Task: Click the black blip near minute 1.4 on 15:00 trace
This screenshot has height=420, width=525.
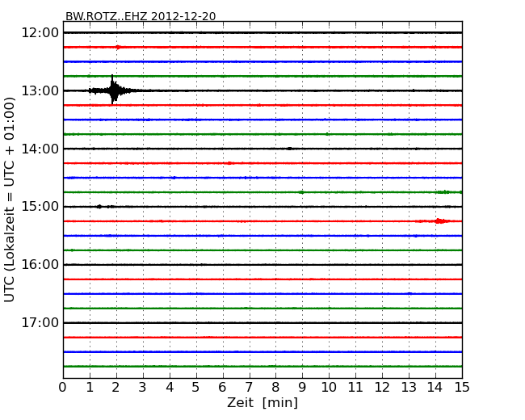Action: (99, 207)
